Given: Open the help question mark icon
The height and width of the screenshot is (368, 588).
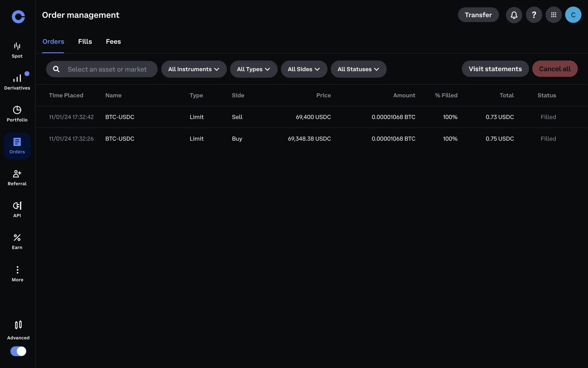Looking at the screenshot, I should point(534,15).
